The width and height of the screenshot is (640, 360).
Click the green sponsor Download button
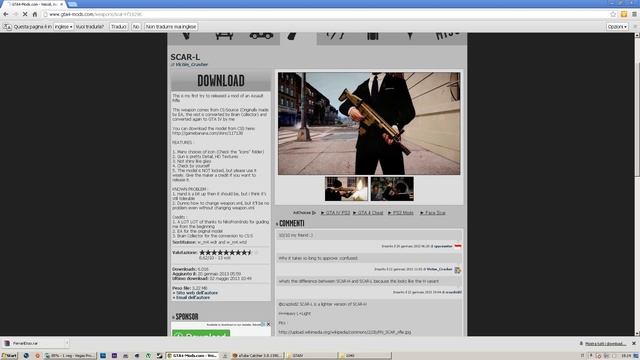pyautogui.click(x=201, y=333)
